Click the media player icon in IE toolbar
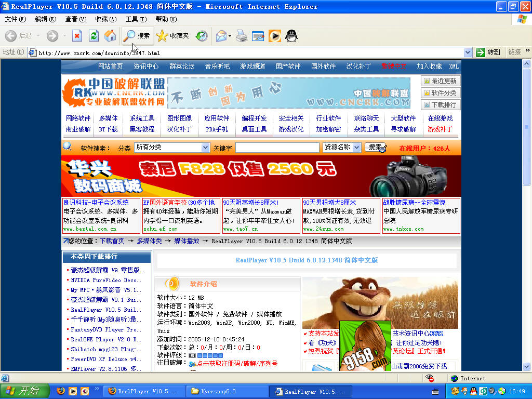The height and width of the screenshot is (399, 532). [274, 36]
